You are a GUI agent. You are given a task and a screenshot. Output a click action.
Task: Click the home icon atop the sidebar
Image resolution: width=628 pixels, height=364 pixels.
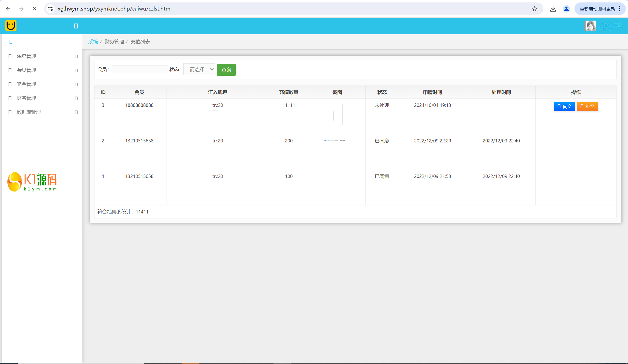point(11,42)
